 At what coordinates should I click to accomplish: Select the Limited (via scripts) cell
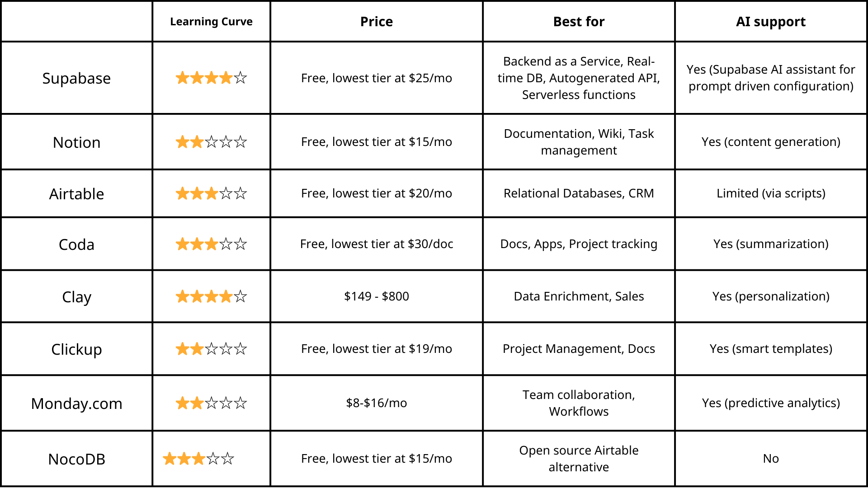tap(771, 193)
